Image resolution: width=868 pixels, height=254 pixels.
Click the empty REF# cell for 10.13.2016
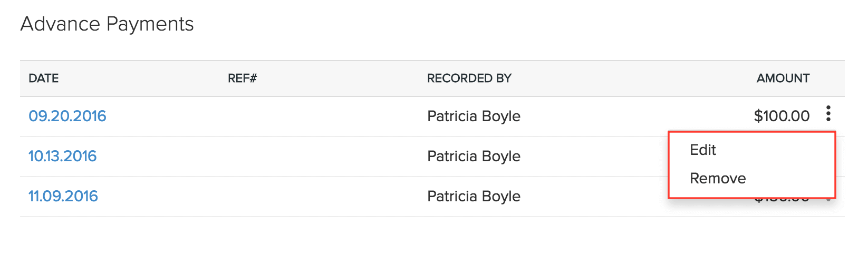[316, 157]
